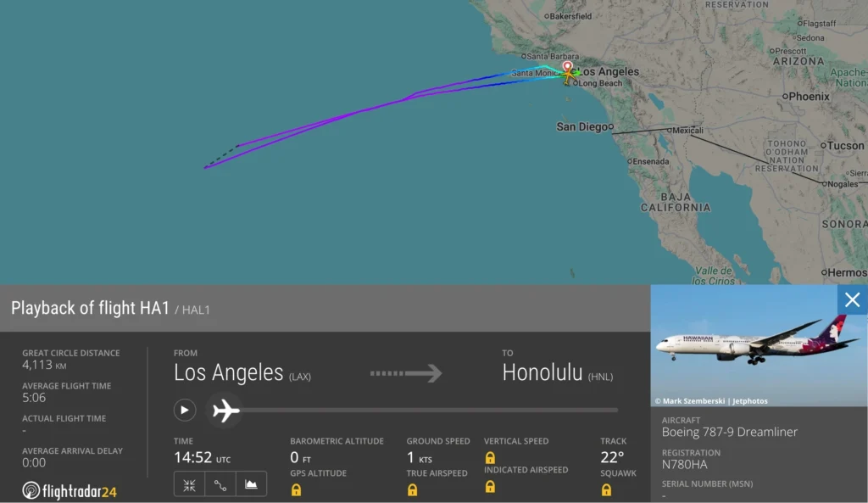Screen dimensions: 868x503
Task: Click the Honolulu (HNL) destination airport
Action: 558,373
